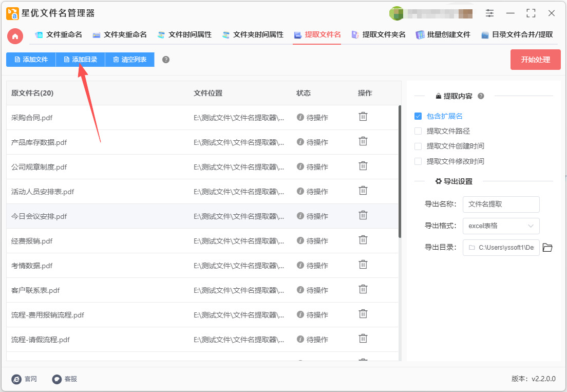567x392 pixels.
Task: Expand the 导出格式 excel表格 dropdown
Action: 501,226
